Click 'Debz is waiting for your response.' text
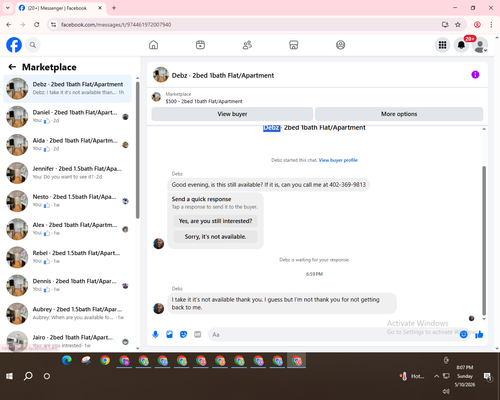500x400 pixels. point(314,260)
